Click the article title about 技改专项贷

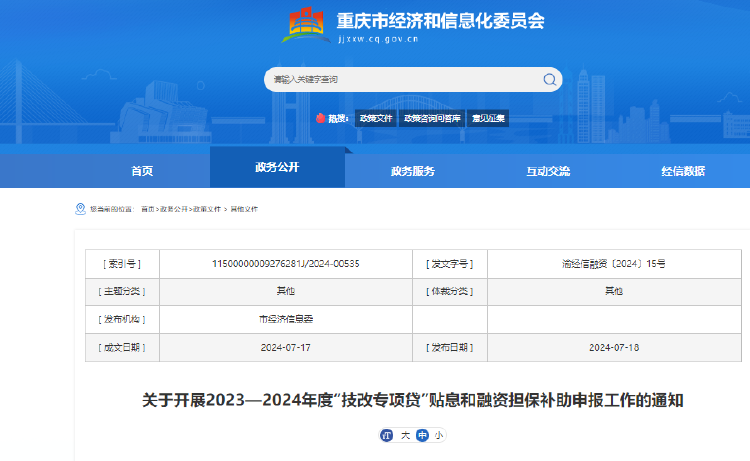tap(412, 400)
